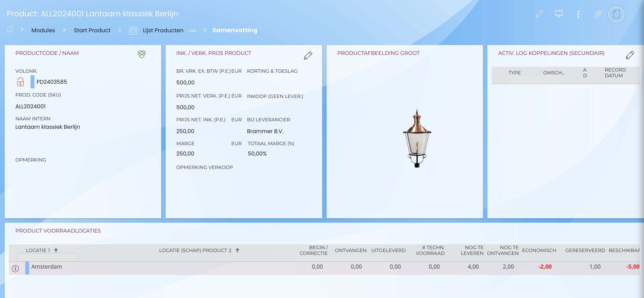Click red economisch value -2,00
This screenshot has height=298, width=644.
pos(545,267)
